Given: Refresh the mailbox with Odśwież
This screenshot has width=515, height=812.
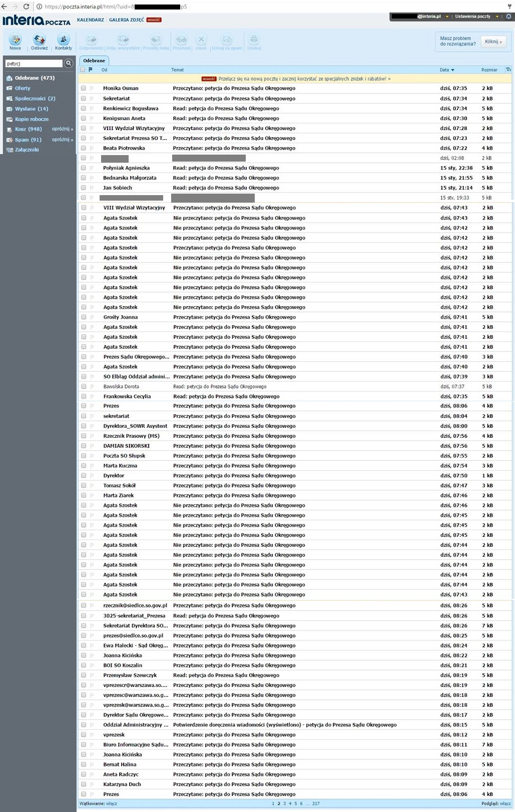Looking at the screenshot, I should (x=39, y=42).
